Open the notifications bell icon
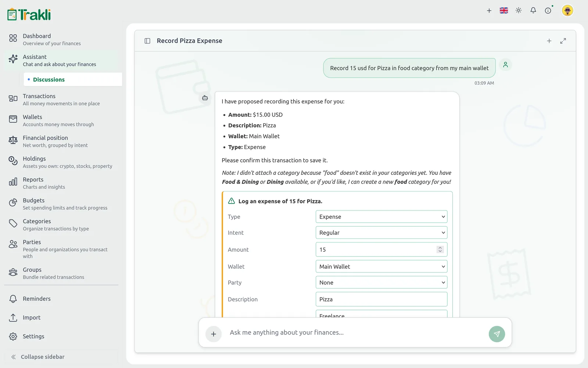Image resolution: width=588 pixels, height=368 pixels. (533, 11)
